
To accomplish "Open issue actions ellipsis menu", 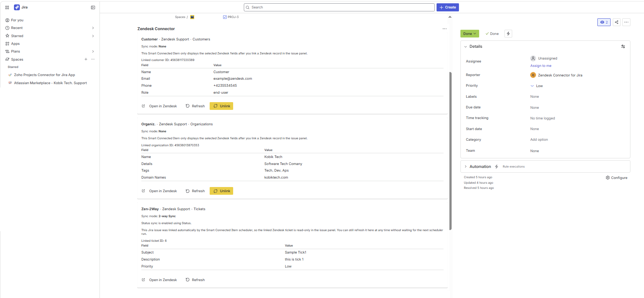I will [626, 22].
